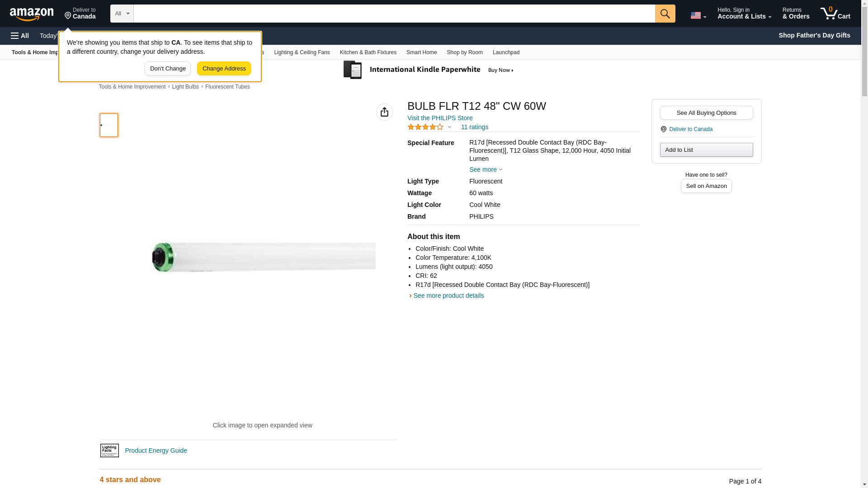Viewport: 868px width, 488px height.
Task: Click the search magnifier button
Action: [x=665, y=14]
